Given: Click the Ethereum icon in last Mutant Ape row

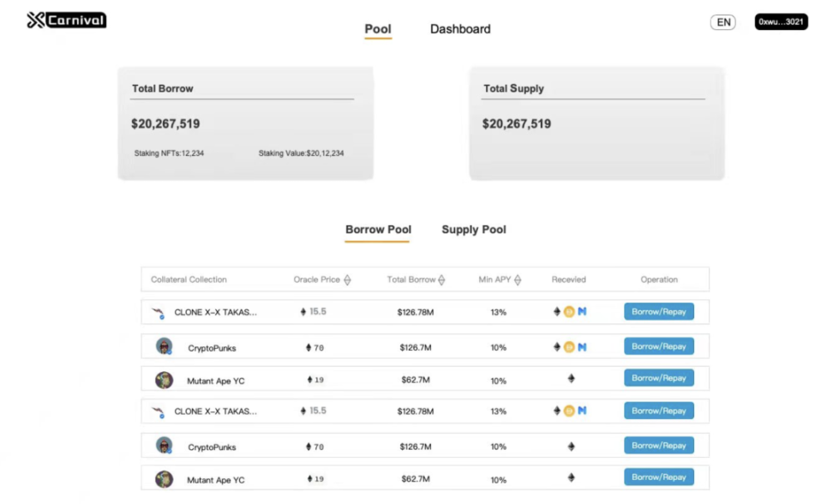Looking at the screenshot, I should click(x=571, y=478).
